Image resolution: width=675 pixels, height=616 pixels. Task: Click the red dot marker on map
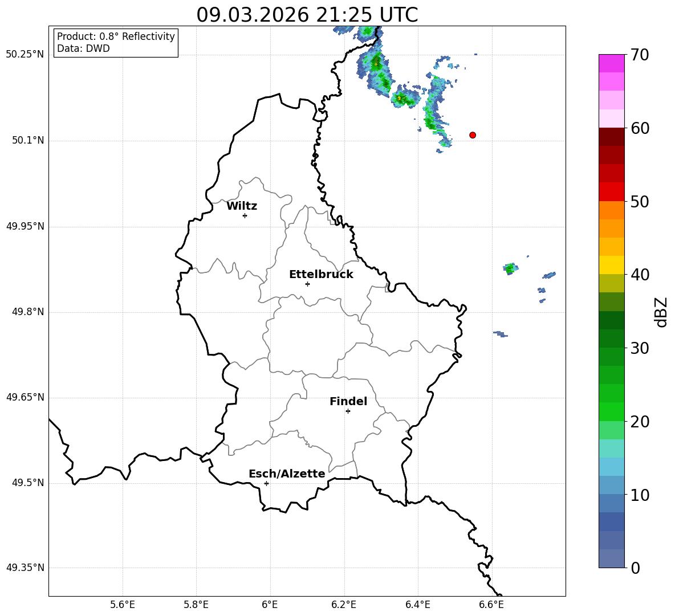point(473,135)
